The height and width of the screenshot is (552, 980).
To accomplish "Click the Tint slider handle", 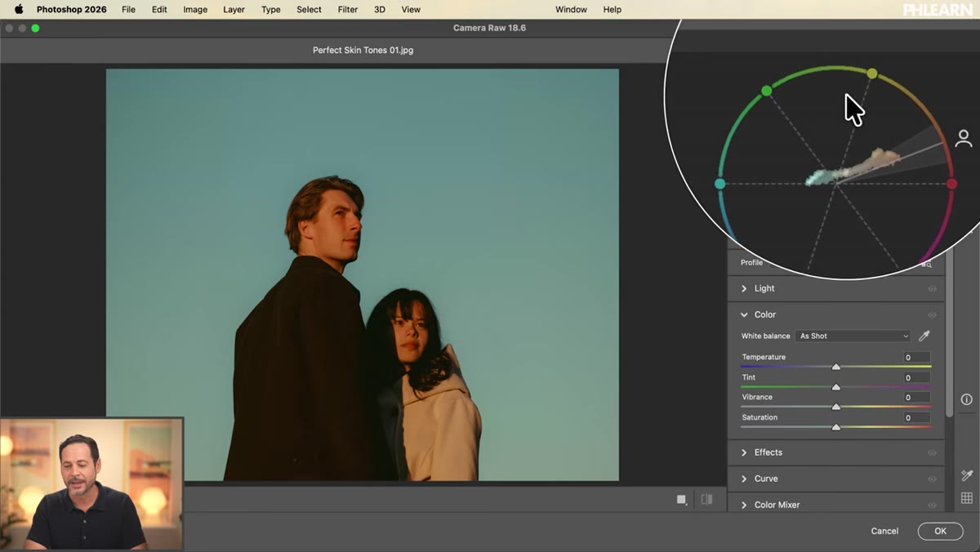I will (x=835, y=387).
